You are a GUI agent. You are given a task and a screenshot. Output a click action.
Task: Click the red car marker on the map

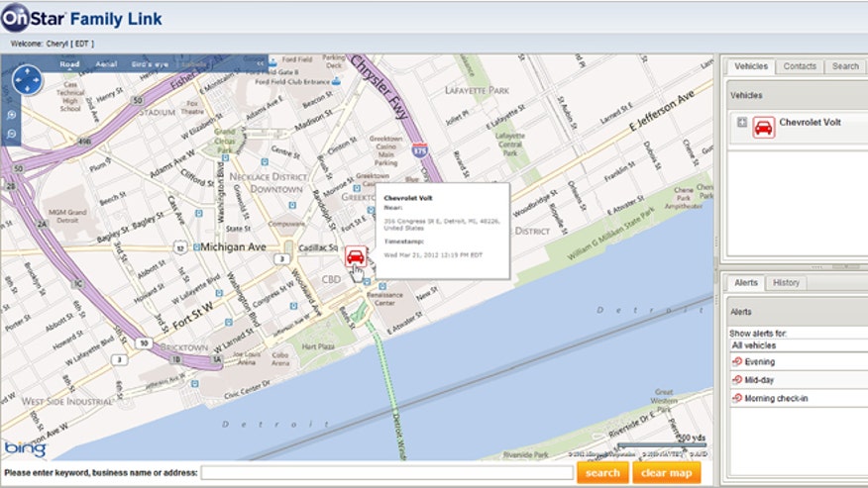pos(356,256)
